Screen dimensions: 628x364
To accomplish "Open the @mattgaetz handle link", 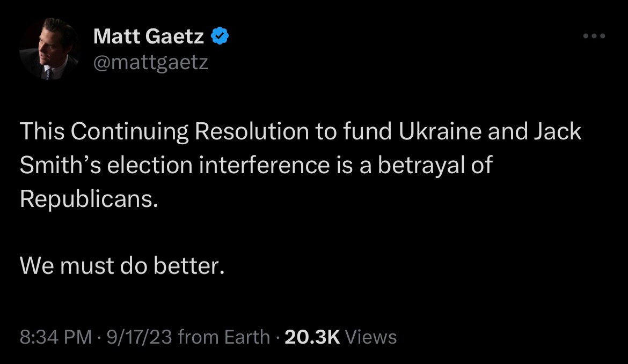I will click(151, 63).
